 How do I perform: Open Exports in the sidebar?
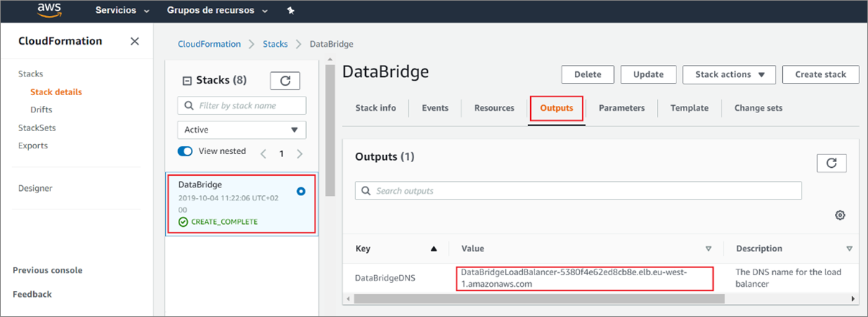coord(33,146)
